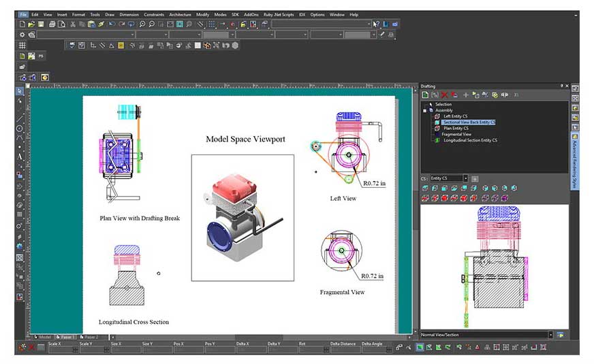Click the Open file folder icon
Screen dimensions: 594x364
(x=31, y=24)
